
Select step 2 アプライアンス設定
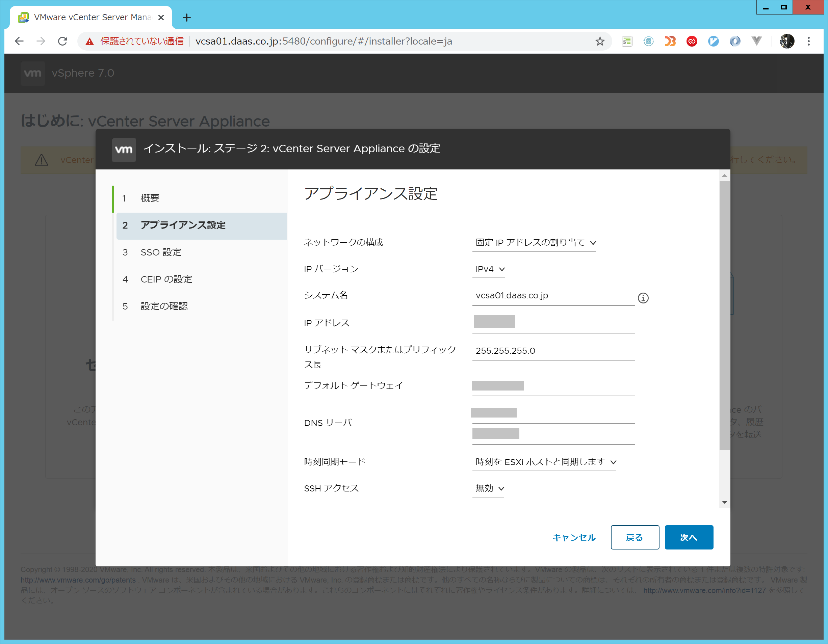[x=201, y=225]
